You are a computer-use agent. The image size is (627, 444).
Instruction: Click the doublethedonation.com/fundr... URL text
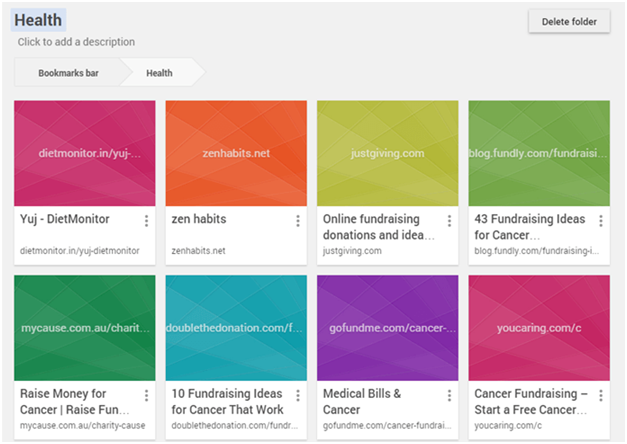(x=235, y=426)
